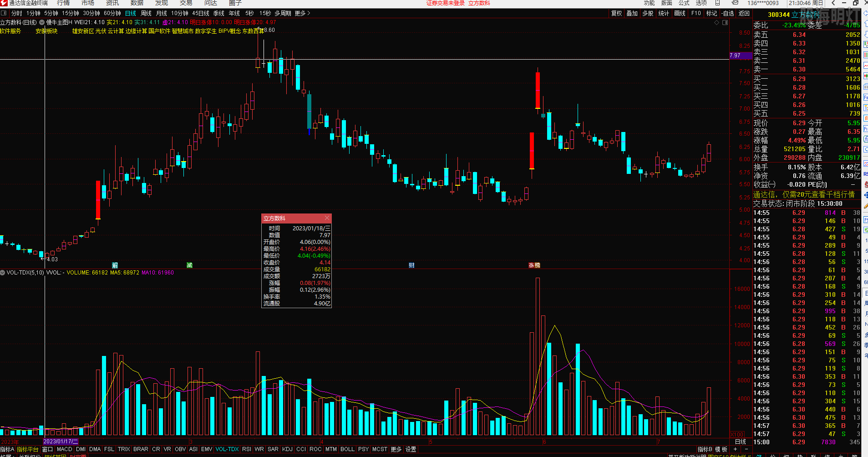Toggle the side panel icon near the price axis
The width and height of the screenshot is (868, 457).
[725, 22]
